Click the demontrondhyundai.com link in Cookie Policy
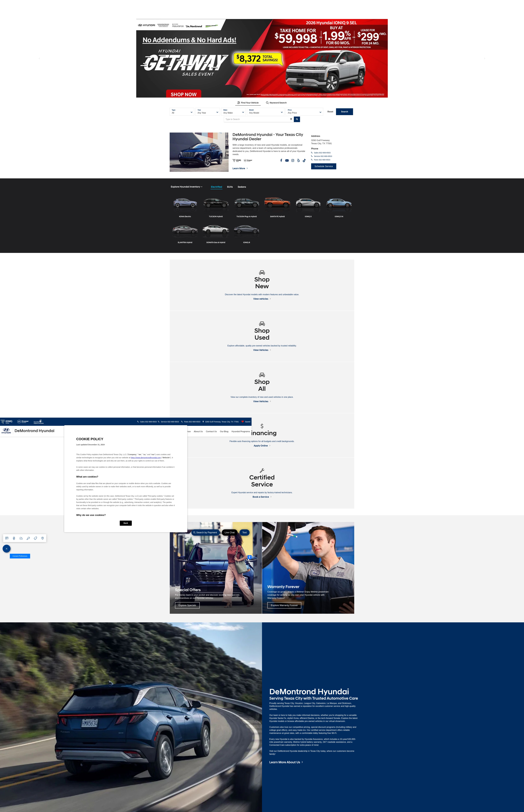This screenshot has height=812, width=524. [146, 458]
